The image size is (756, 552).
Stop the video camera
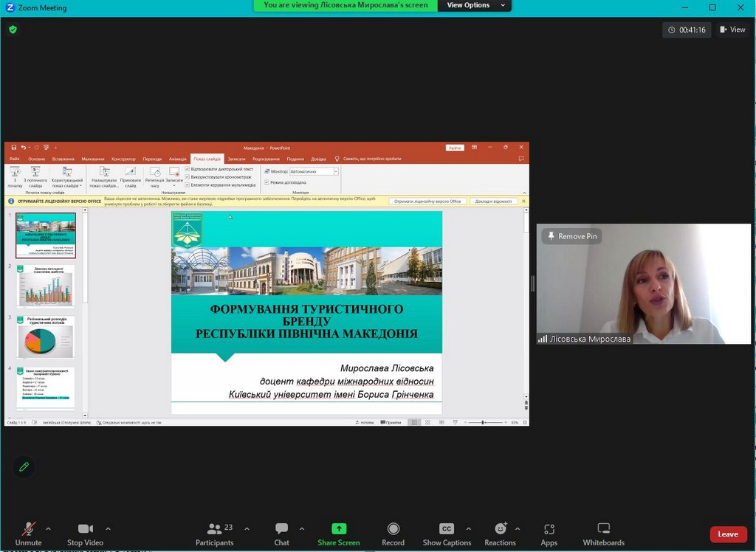tap(85, 529)
